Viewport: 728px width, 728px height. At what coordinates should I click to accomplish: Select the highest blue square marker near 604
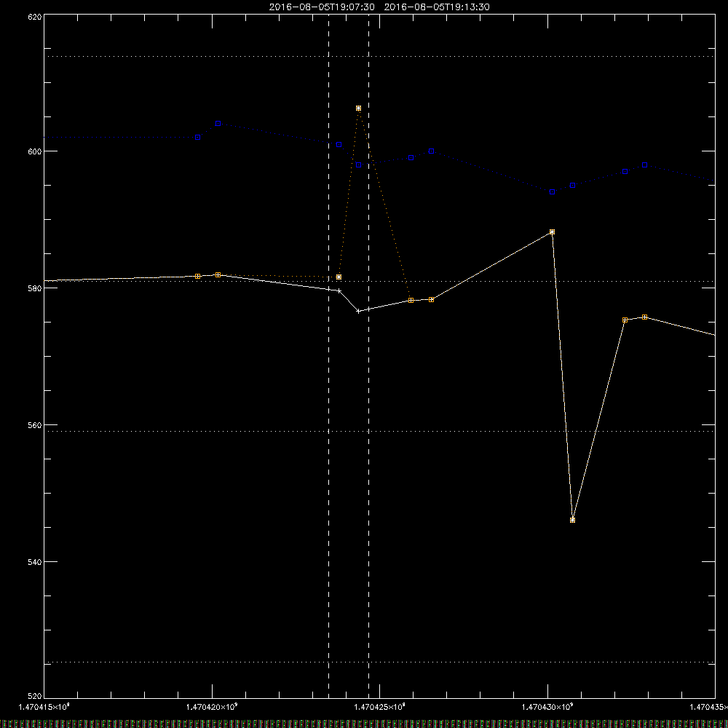point(218,124)
